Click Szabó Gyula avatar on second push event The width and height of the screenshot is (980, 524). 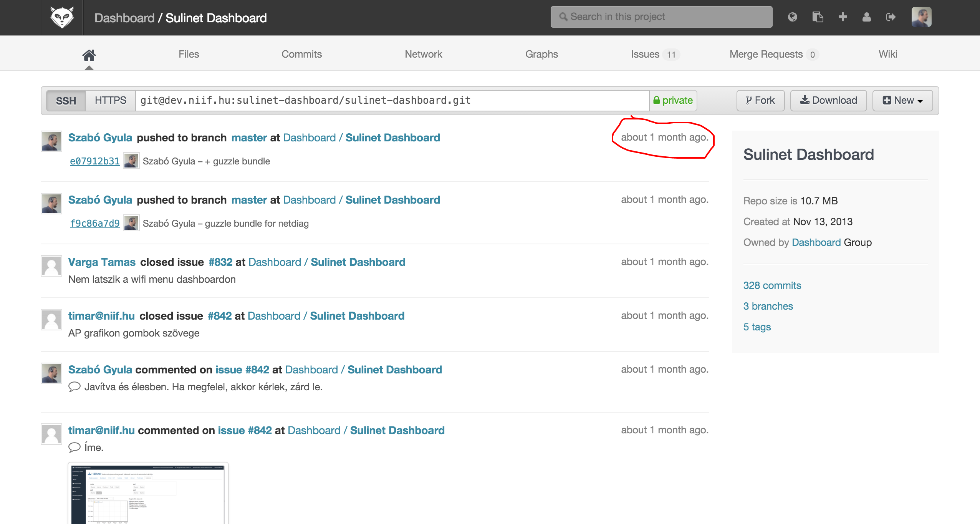point(51,204)
